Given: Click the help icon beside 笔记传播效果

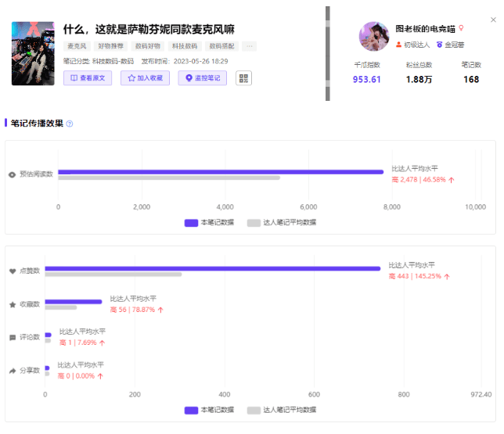Looking at the screenshot, I should (x=70, y=124).
